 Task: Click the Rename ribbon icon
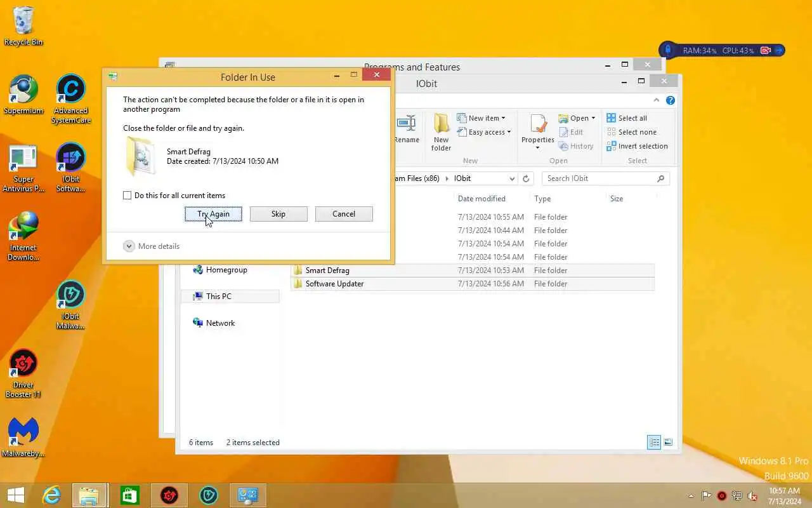coord(406,130)
